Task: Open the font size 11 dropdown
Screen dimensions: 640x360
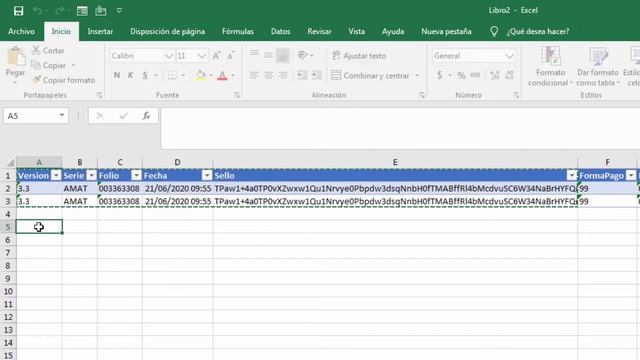Action: pyautogui.click(x=202, y=56)
